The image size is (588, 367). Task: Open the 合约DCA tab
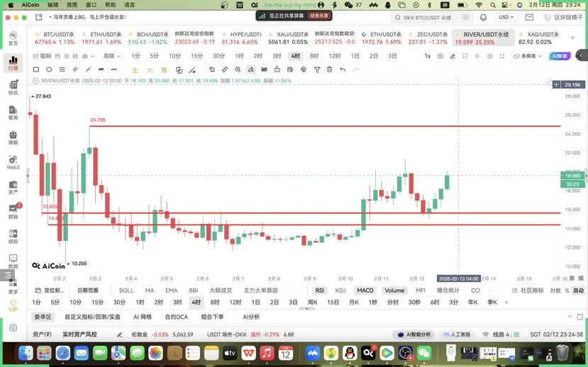pos(176,317)
